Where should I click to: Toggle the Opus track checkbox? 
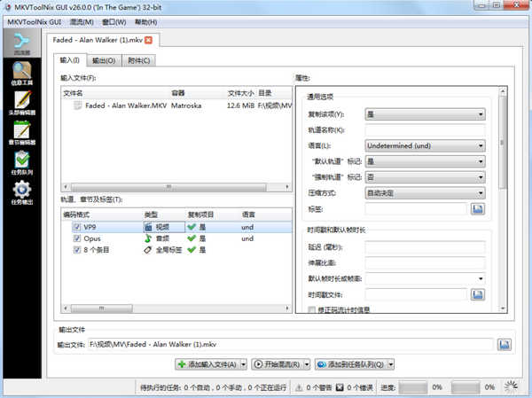(77, 238)
